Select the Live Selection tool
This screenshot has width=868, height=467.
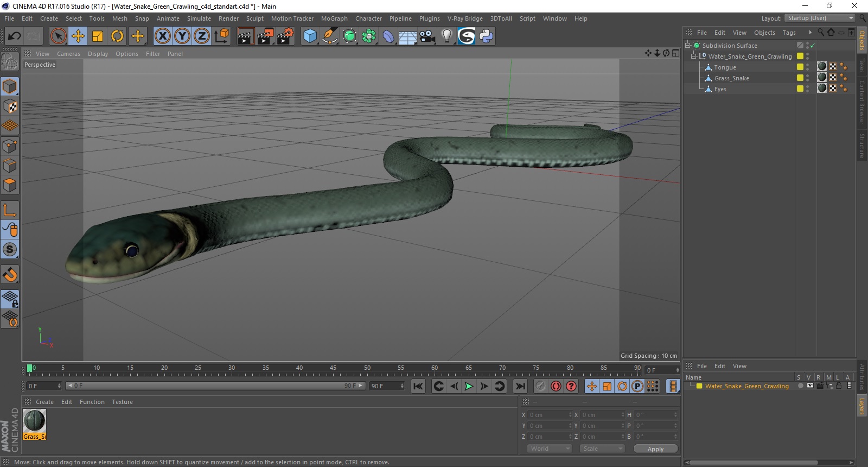(x=58, y=36)
